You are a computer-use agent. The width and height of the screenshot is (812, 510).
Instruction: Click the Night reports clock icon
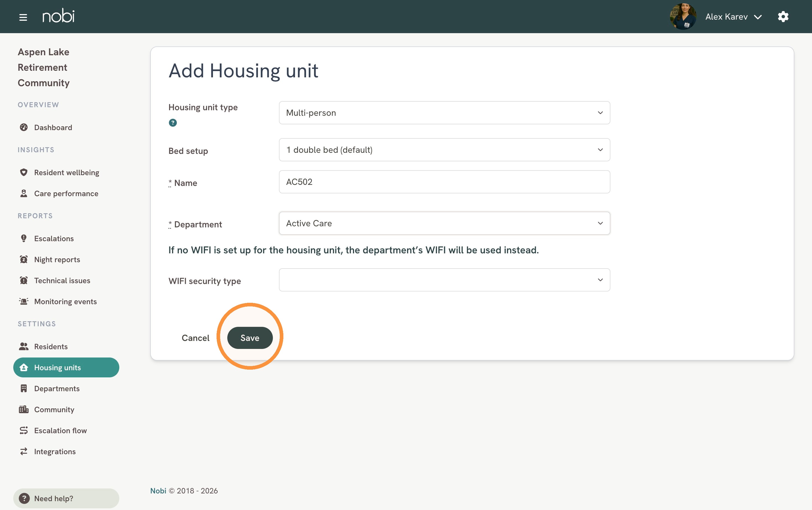(x=23, y=259)
